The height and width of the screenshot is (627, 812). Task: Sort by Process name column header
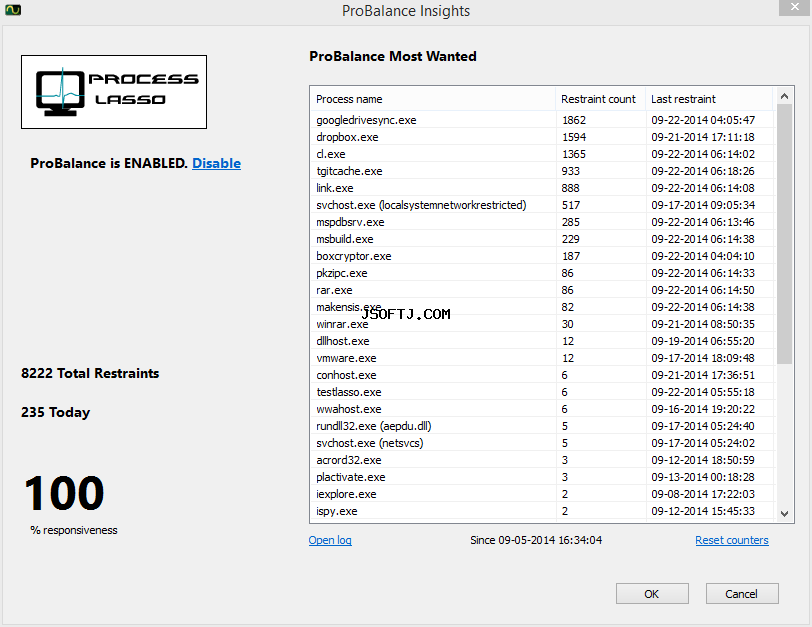tap(433, 99)
